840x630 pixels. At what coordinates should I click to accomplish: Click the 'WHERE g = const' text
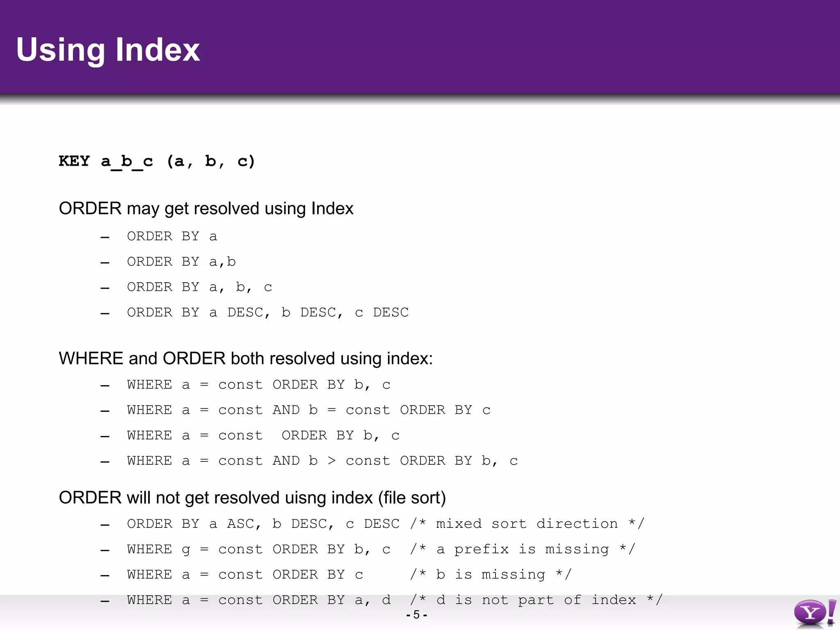(195, 549)
